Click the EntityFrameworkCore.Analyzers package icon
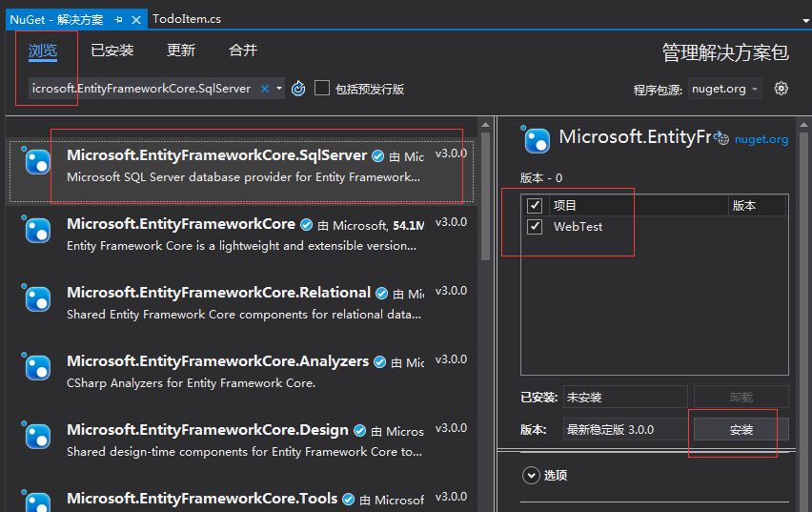Viewport: 812px width, 512px height. tap(37, 366)
